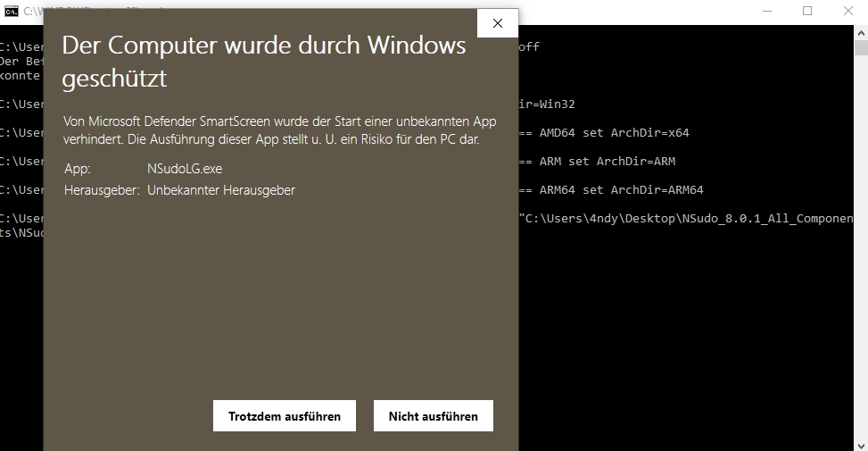Click the console scrollbar down arrow
868x451 pixels.
coord(862,445)
